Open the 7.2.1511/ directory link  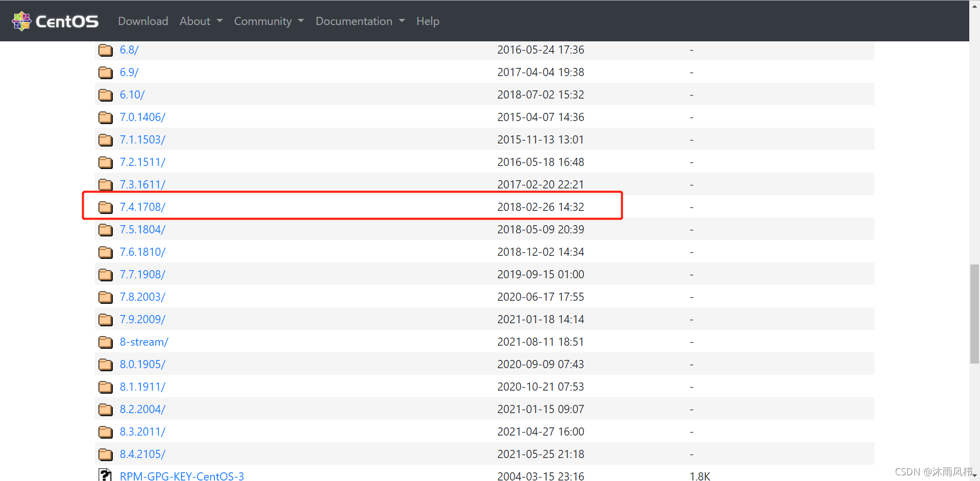[142, 162]
